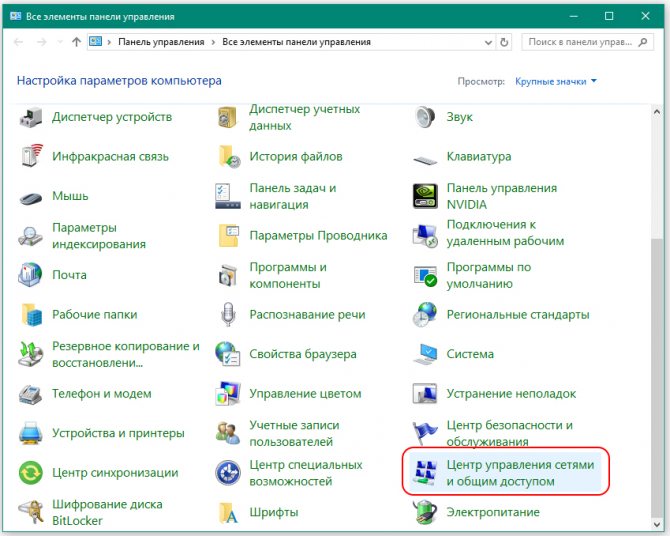The width and height of the screenshot is (670, 536).
Task: Click Панель управления NVIDIA icon
Action: [x=425, y=196]
